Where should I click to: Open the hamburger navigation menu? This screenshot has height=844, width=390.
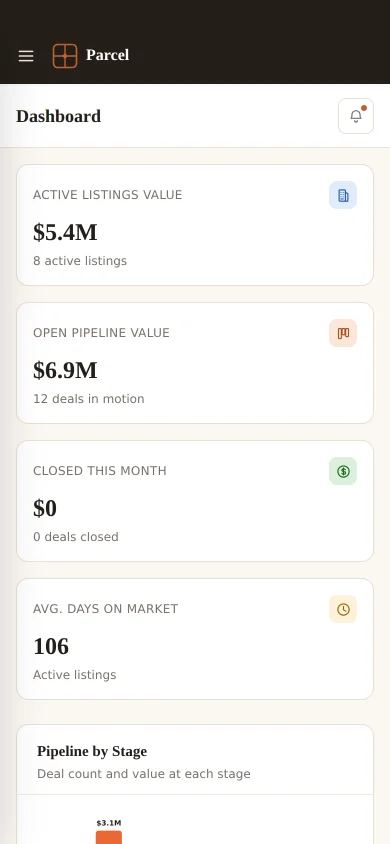[x=26, y=56]
